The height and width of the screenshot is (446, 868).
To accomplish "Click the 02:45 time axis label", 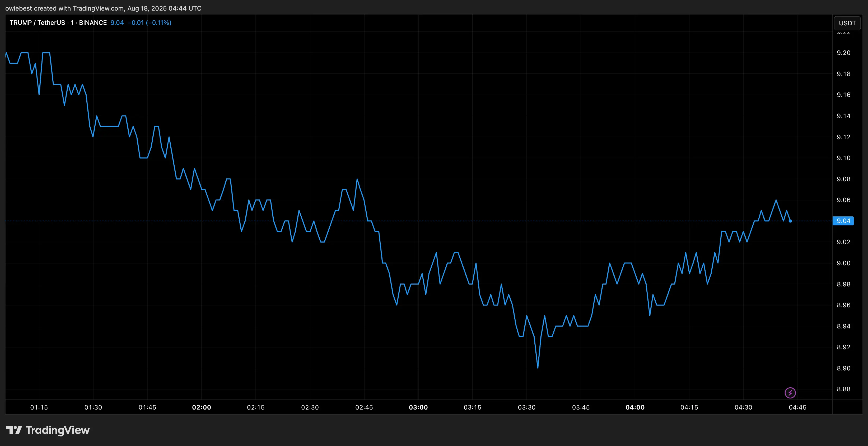I will (x=364, y=407).
